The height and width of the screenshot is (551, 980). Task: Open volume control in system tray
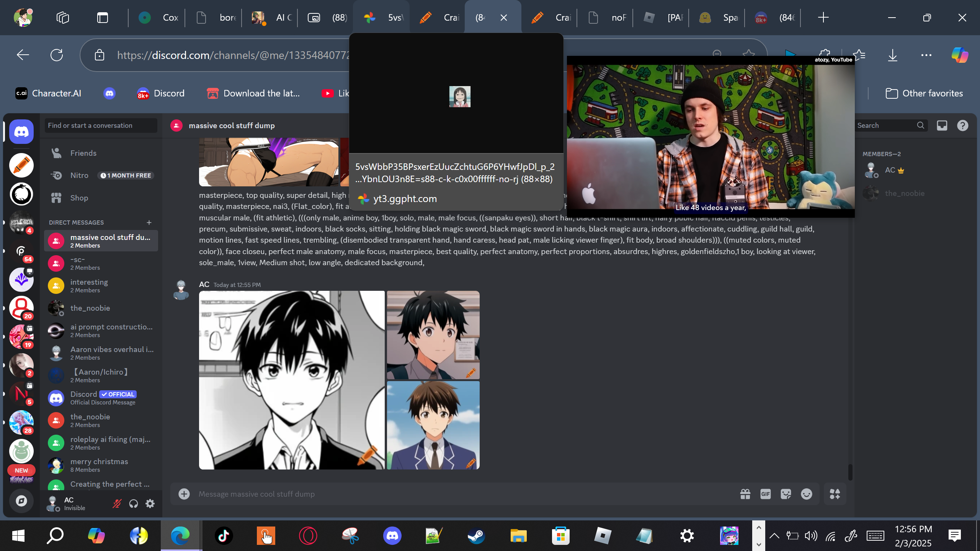[811, 536]
